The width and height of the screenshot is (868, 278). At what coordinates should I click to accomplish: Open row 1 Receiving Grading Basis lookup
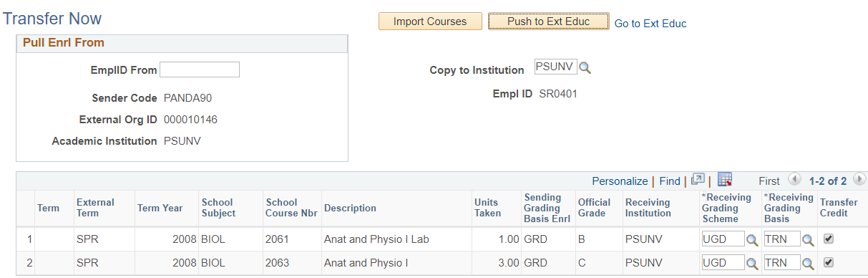tap(807, 240)
